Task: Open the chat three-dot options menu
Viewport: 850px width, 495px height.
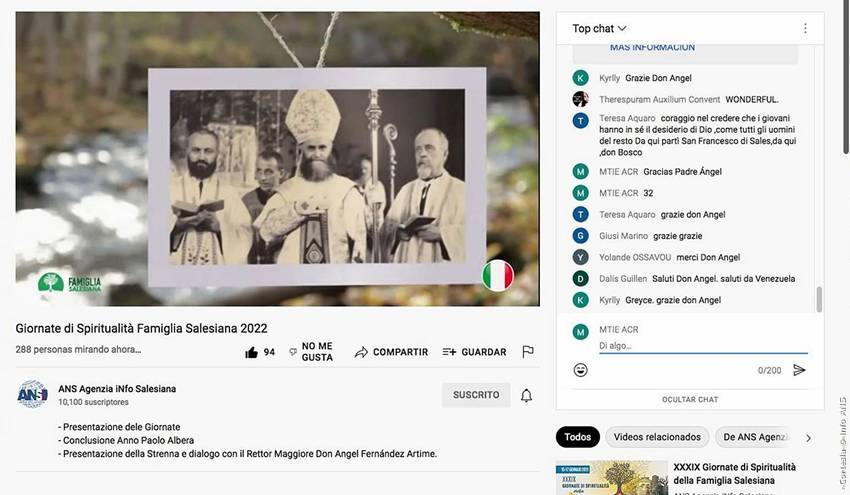Action: click(x=805, y=28)
